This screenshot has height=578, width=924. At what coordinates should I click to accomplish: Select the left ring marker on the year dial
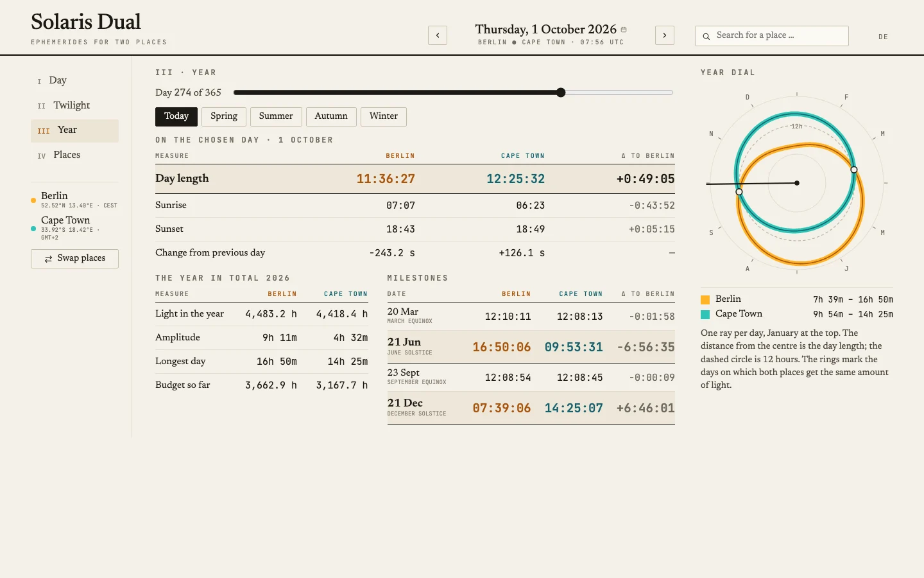tap(739, 192)
